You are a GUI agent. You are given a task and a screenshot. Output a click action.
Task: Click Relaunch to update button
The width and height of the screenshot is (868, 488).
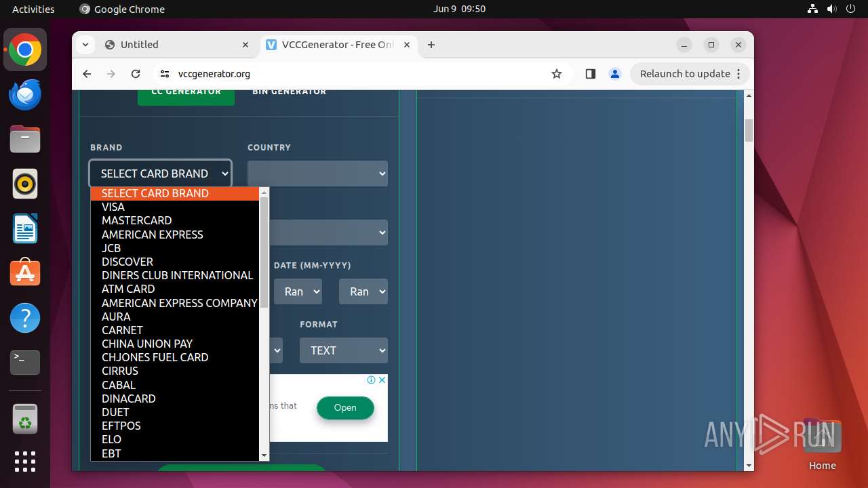pos(690,74)
